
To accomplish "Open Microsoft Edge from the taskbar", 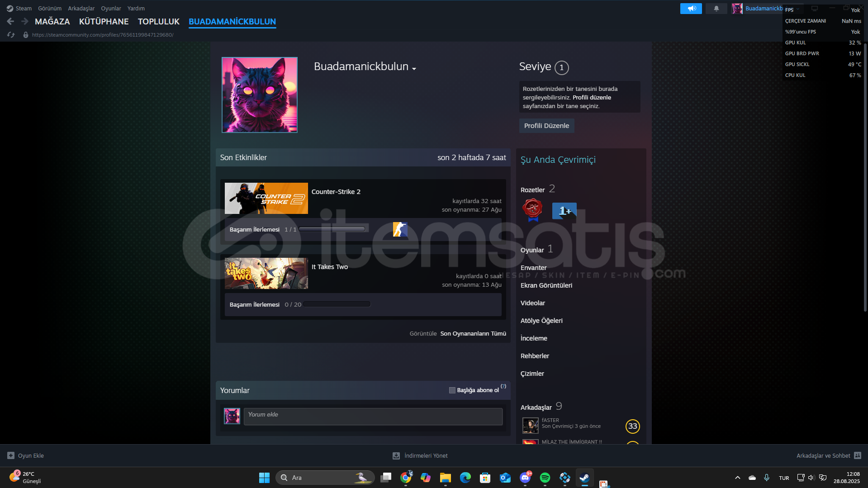I will [465, 478].
